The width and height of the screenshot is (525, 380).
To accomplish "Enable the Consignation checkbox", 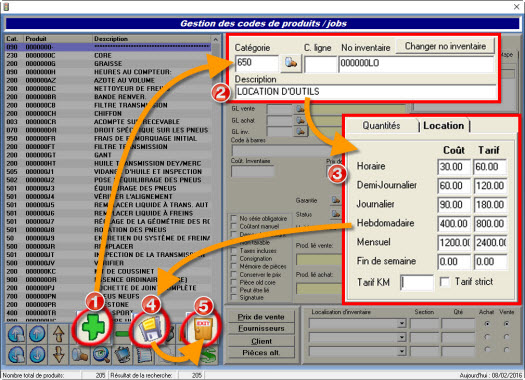I will (x=234, y=258).
